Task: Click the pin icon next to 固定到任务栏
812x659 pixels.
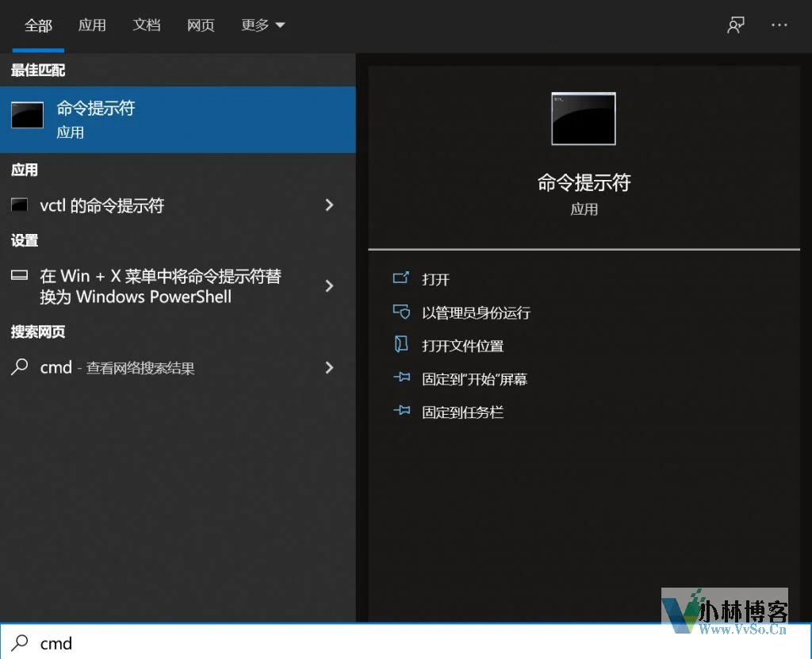Action: click(x=401, y=411)
